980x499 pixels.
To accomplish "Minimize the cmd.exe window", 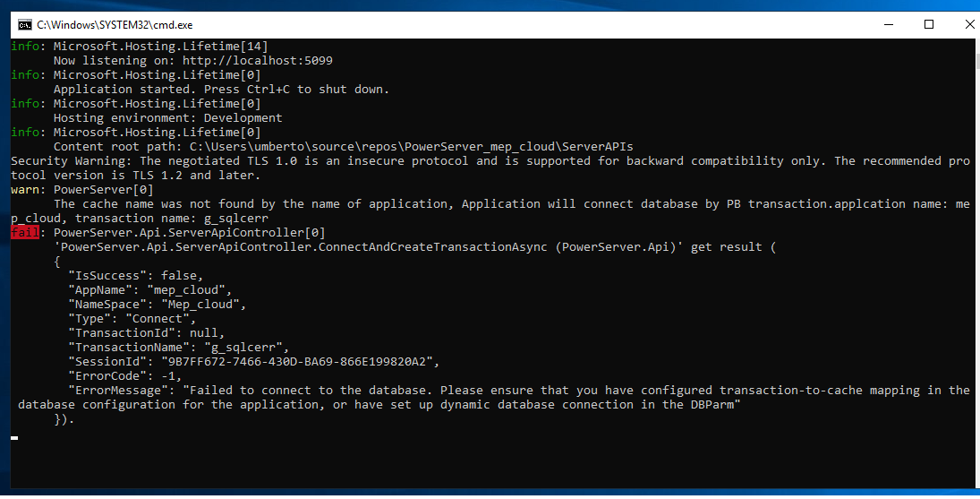I will 889,25.
